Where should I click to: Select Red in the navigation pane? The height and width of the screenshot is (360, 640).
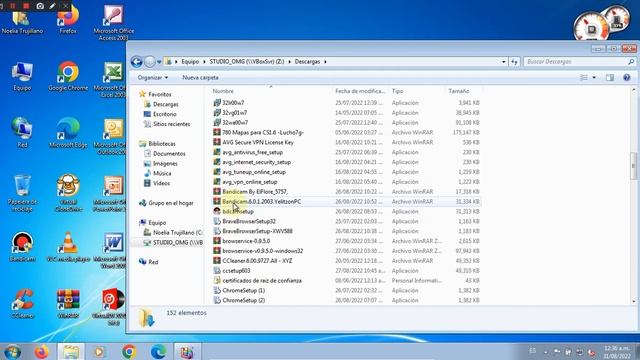click(x=153, y=262)
